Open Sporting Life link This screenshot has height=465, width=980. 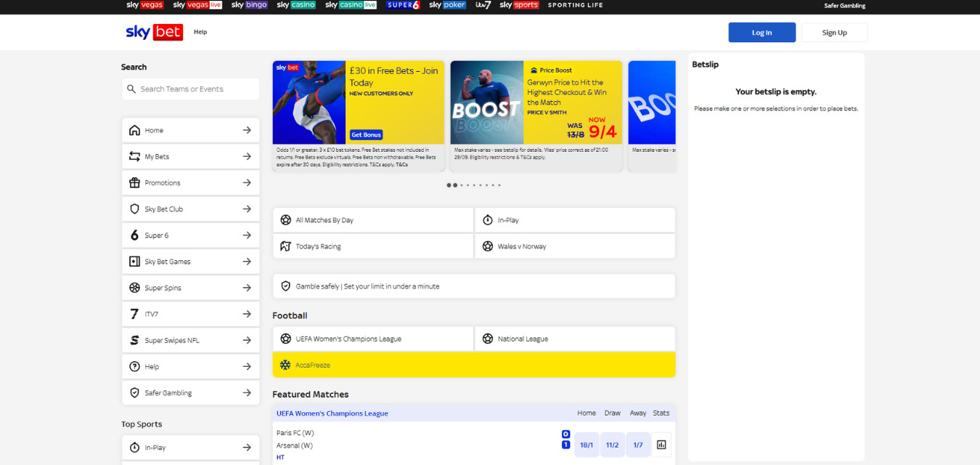(x=576, y=5)
